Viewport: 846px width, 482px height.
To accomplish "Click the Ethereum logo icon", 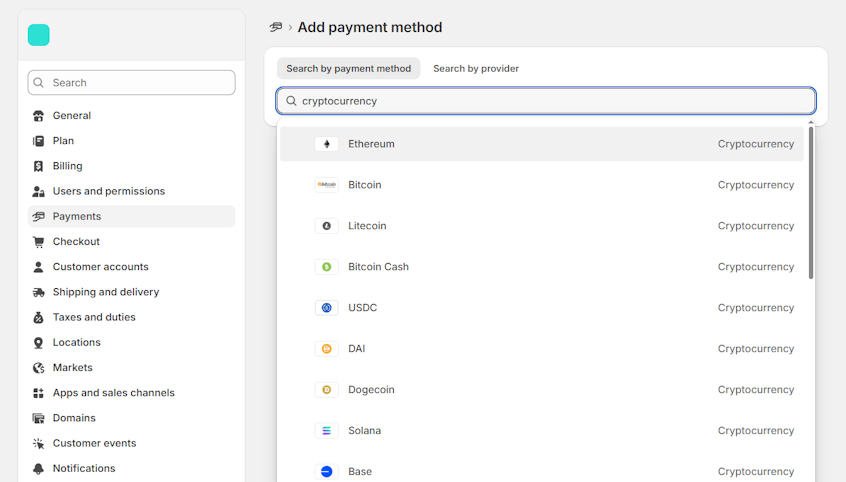I will 326,144.
